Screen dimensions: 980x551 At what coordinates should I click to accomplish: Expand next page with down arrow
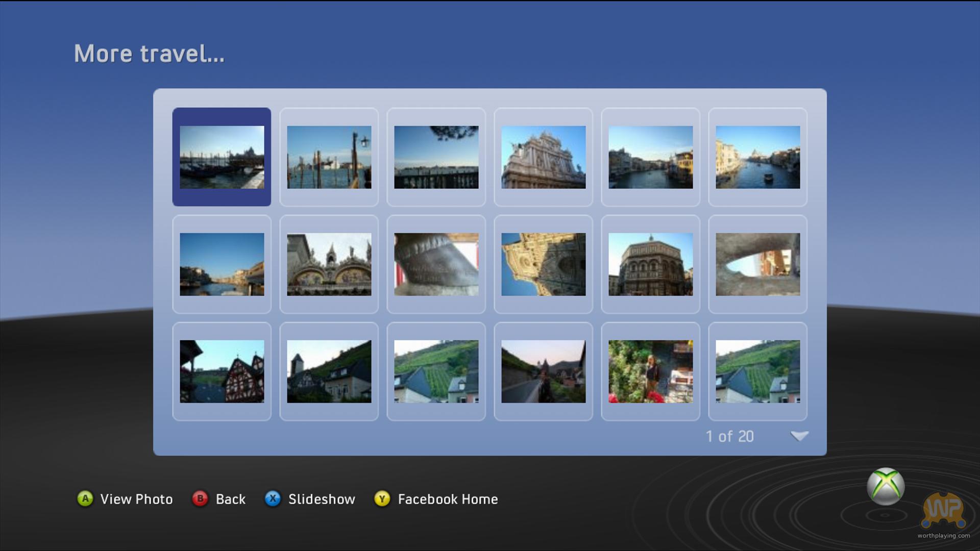tap(799, 436)
